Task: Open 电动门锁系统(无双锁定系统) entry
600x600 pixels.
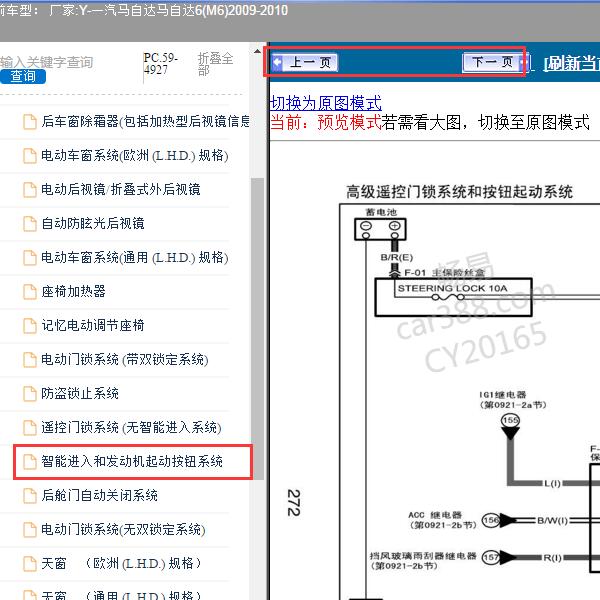Action: [123, 530]
